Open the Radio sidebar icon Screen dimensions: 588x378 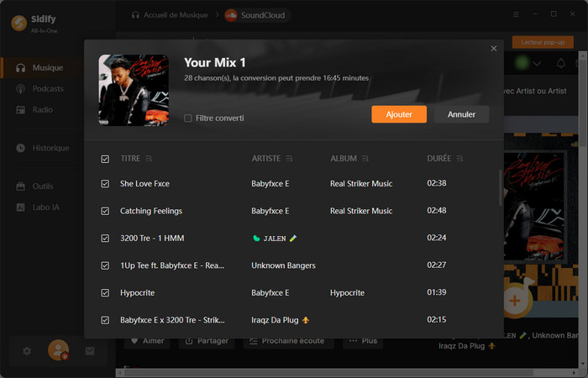coord(22,110)
